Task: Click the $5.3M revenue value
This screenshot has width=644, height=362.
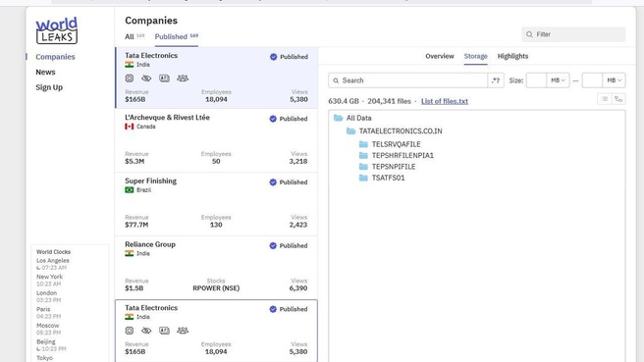Action: 134,161
